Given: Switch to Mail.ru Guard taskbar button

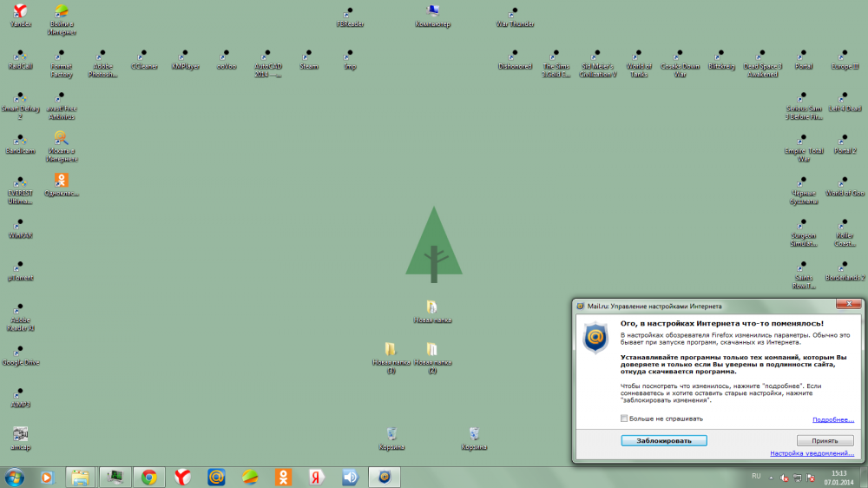Looking at the screenshot, I should [x=385, y=477].
